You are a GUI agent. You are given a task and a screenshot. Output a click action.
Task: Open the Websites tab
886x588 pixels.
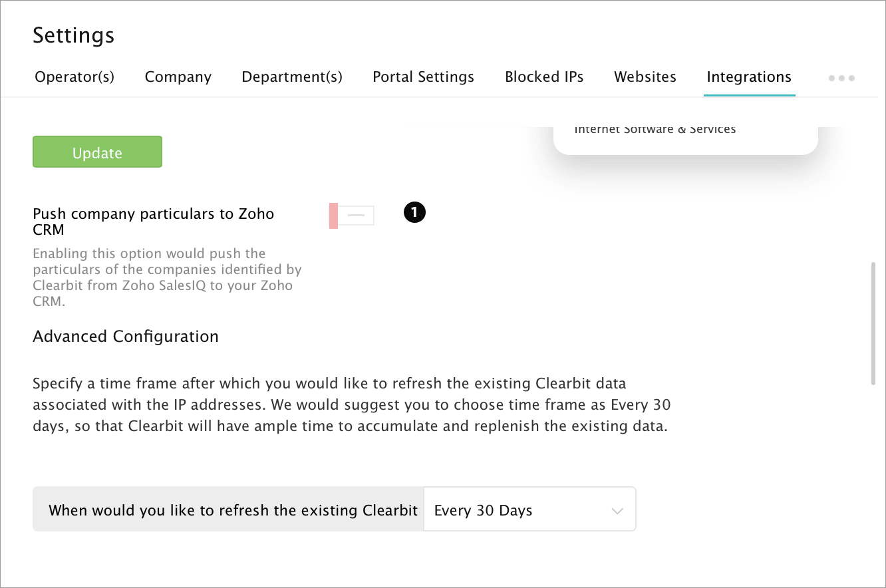[x=645, y=77]
